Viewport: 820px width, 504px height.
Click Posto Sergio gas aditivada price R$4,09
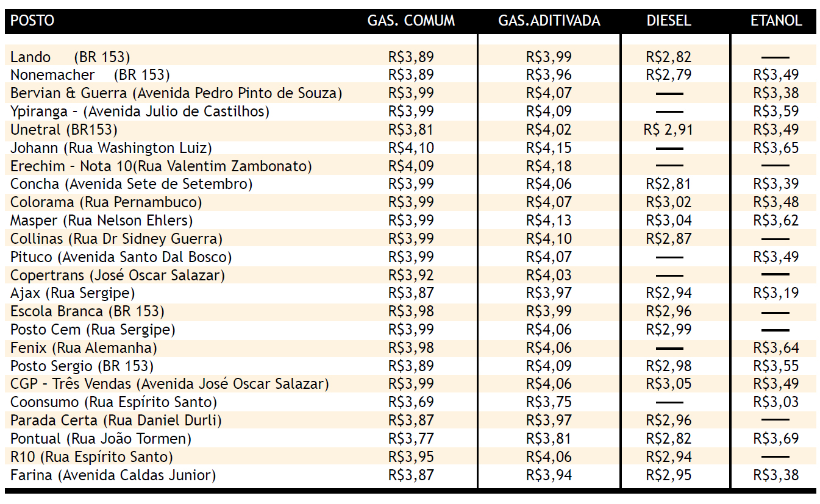(549, 366)
